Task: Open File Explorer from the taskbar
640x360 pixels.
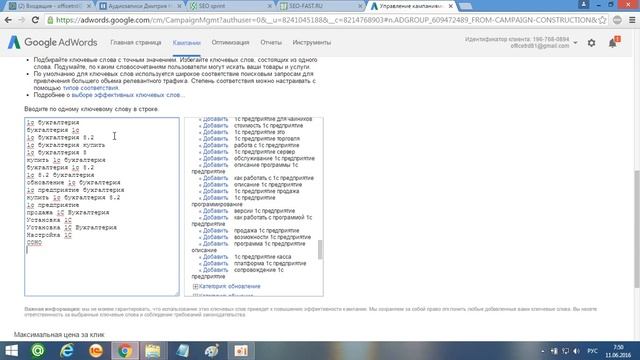Action: coord(153,351)
